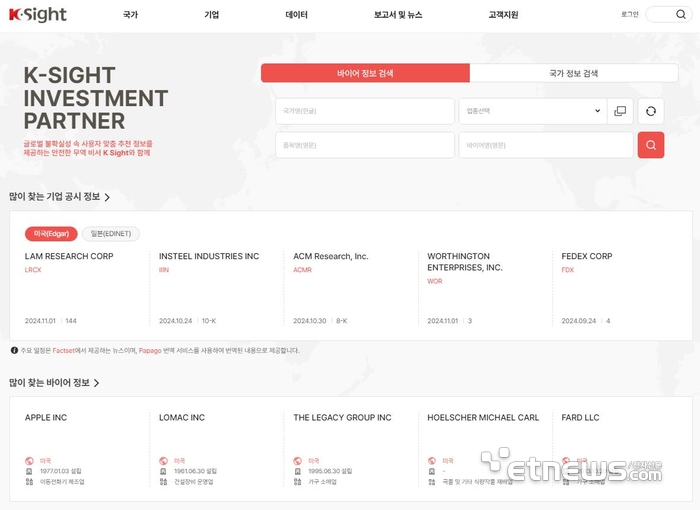Image resolution: width=700 pixels, height=510 pixels.
Task: Select the 미국(Edgar) filter pill
Action: click(51, 233)
